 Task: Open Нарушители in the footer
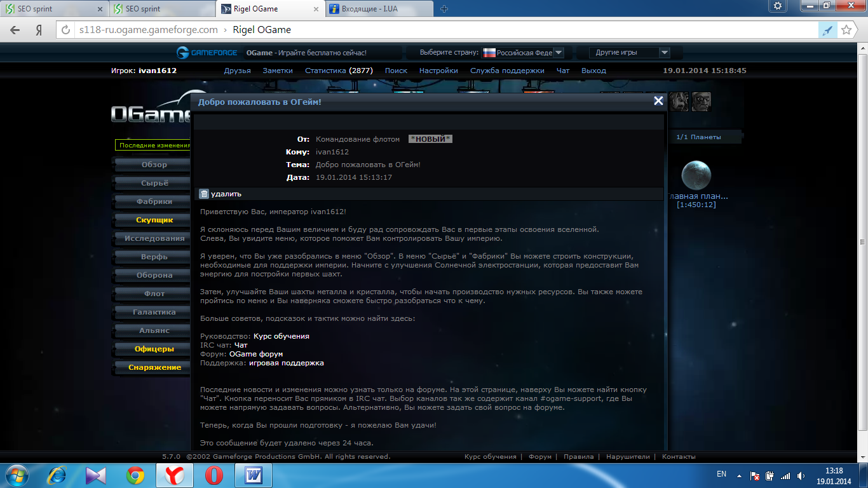click(628, 456)
